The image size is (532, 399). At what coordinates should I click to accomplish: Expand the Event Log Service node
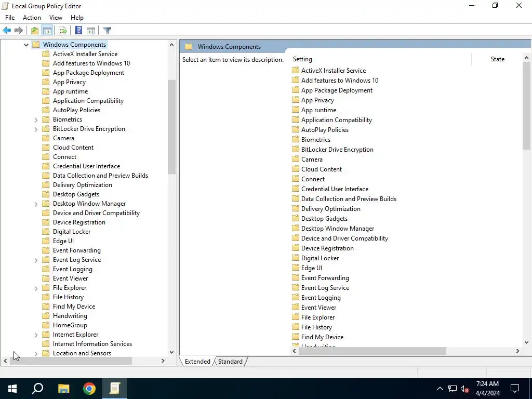(36, 260)
